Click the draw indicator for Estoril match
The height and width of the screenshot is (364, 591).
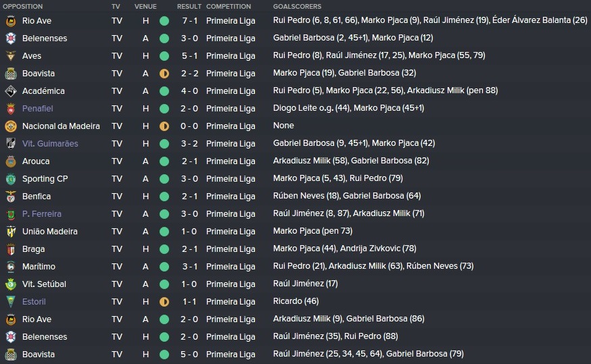[x=164, y=302]
